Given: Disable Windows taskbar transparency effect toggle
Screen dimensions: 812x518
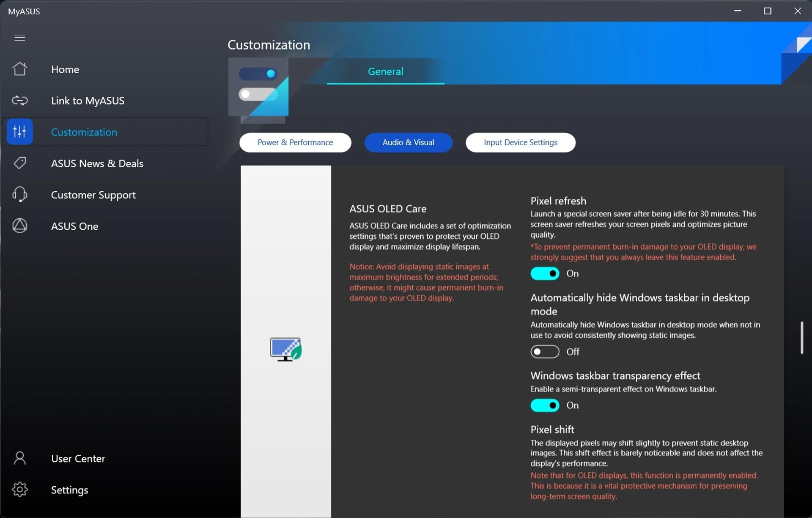Looking at the screenshot, I should [545, 405].
